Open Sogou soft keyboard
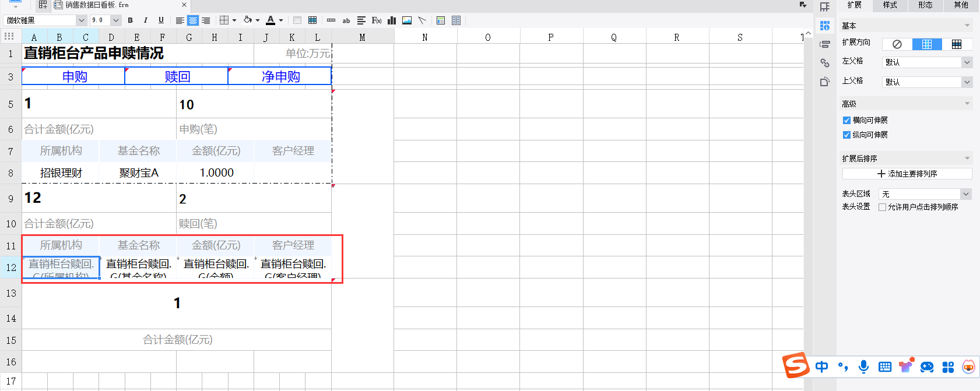Viewport: 980px width, 391px height. (885, 367)
